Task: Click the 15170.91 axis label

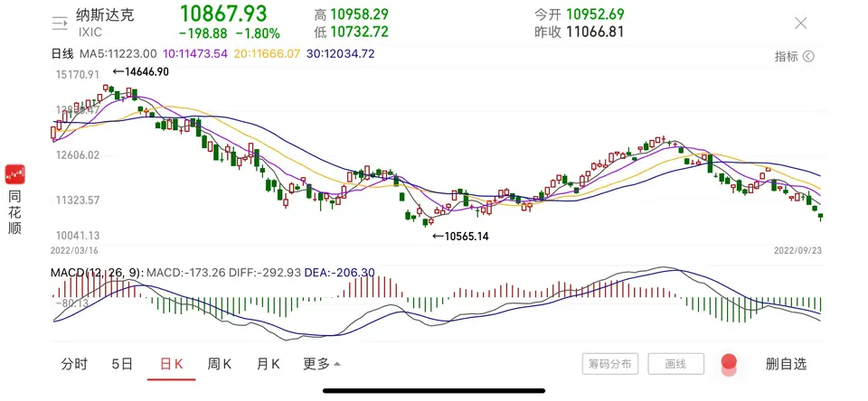Action: point(78,74)
